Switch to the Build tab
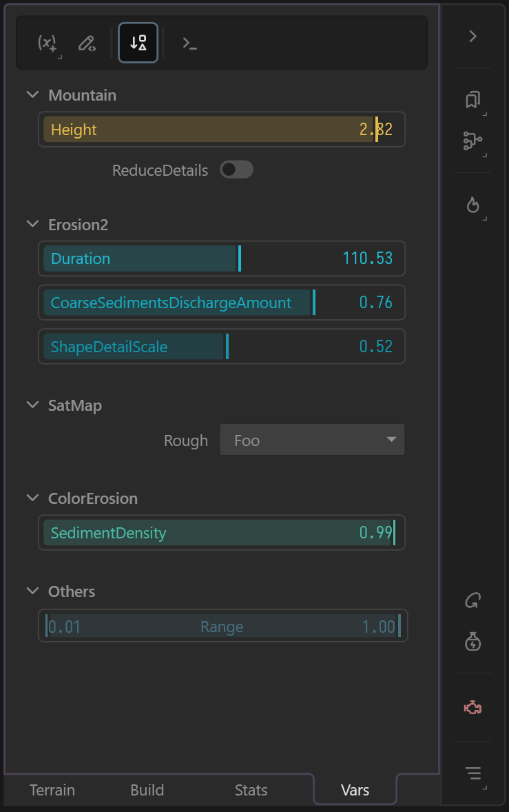This screenshot has height=812, width=509. 147,790
